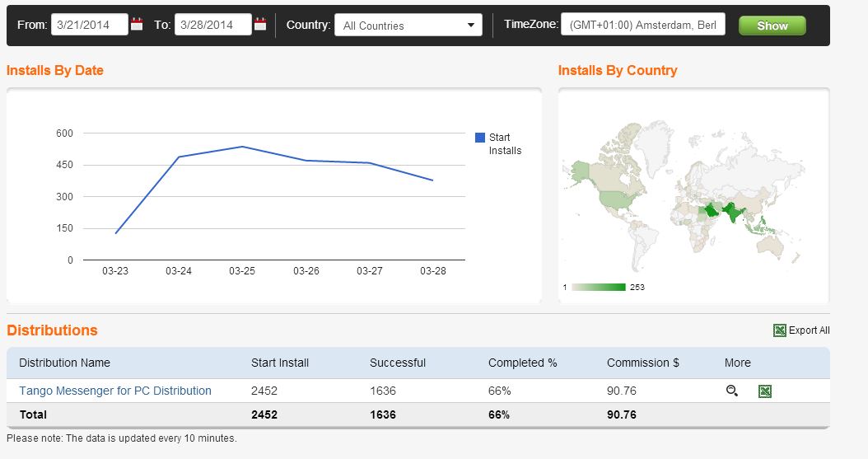Click the 150 y-axis label

point(65,228)
